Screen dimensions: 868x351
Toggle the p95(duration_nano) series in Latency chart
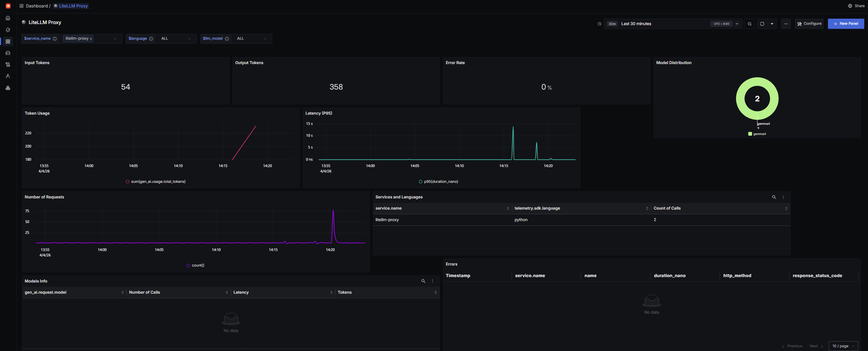439,181
